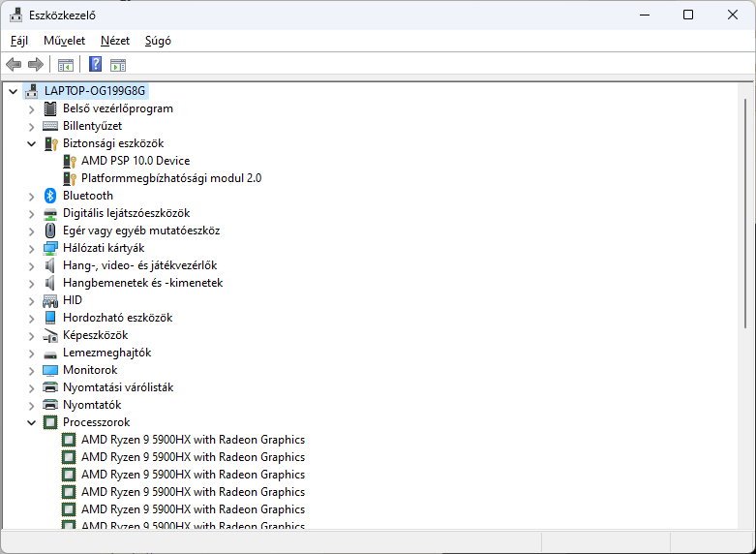Select the Nyomtatási várólisták label
This screenshot has width=756, height=554.
pos(118,387)
